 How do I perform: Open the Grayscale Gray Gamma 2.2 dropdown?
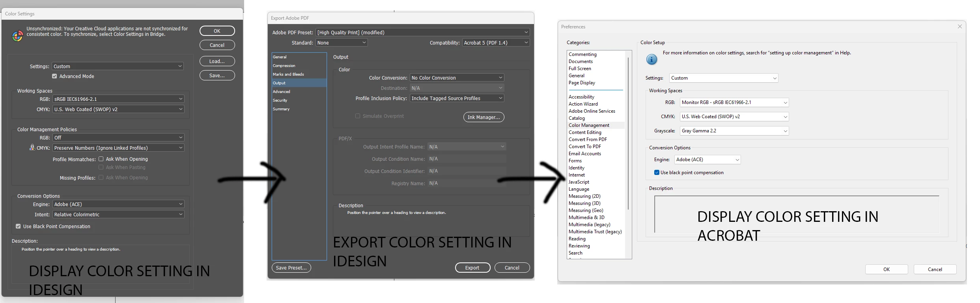coord(734,131)
